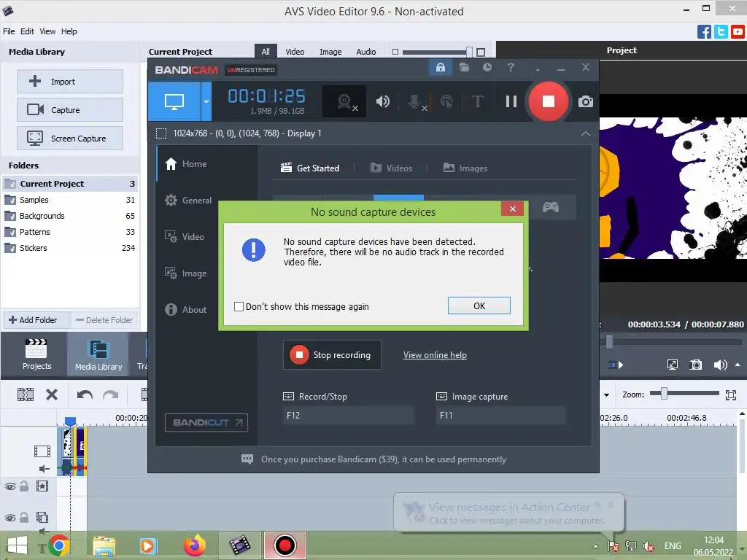Click timeline redo arrow

pyautogui.click(x=111, y=394)
